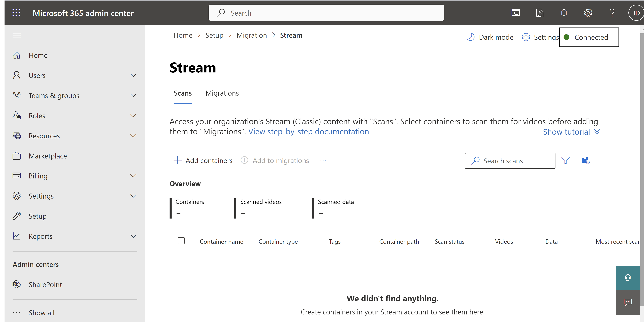Search in the scans input field

(511, 161)
